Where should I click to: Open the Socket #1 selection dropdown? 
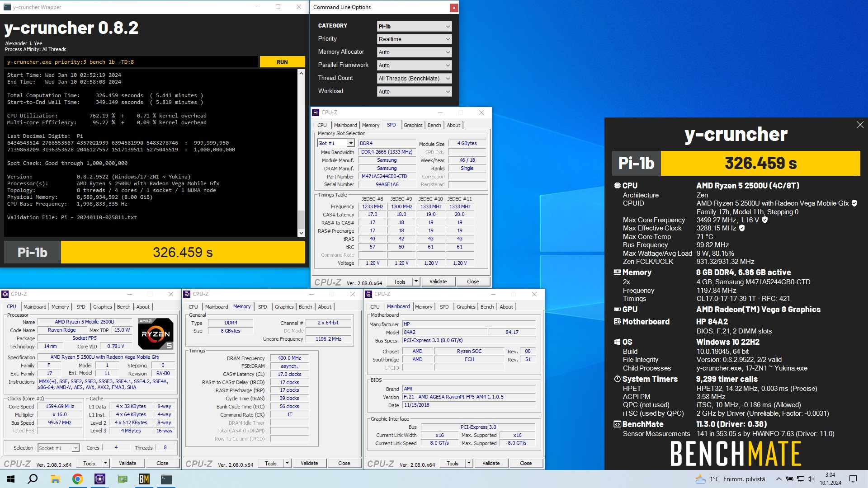click(x=58, y=448)
